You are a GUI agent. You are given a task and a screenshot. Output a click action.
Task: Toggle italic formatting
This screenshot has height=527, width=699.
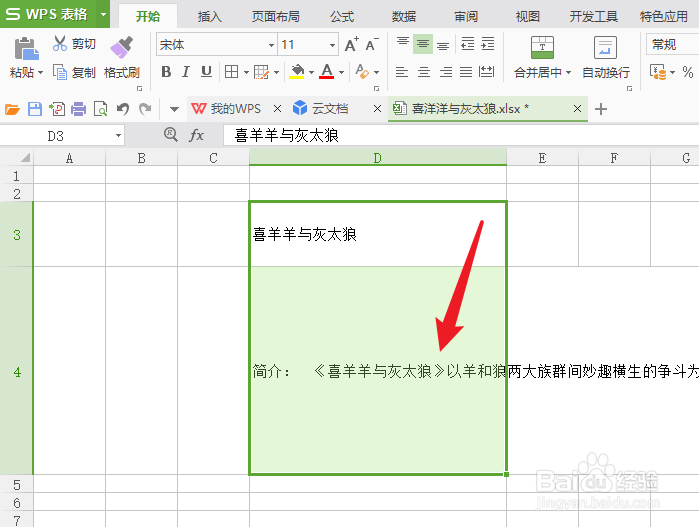186,72
